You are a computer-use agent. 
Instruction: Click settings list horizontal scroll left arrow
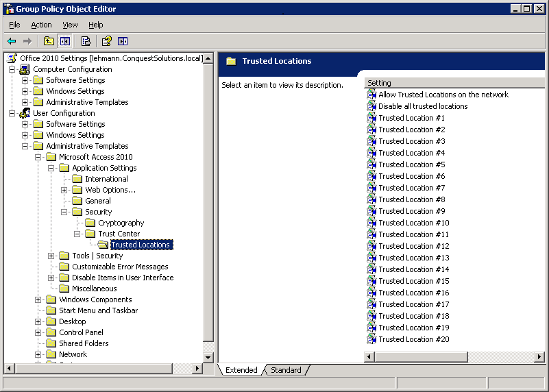[x=369, y=356]
